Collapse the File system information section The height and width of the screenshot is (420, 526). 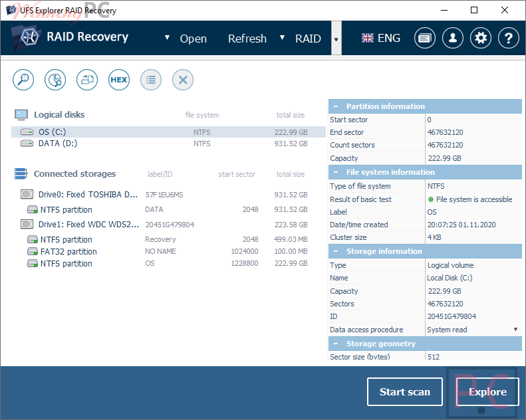(336, 172)
